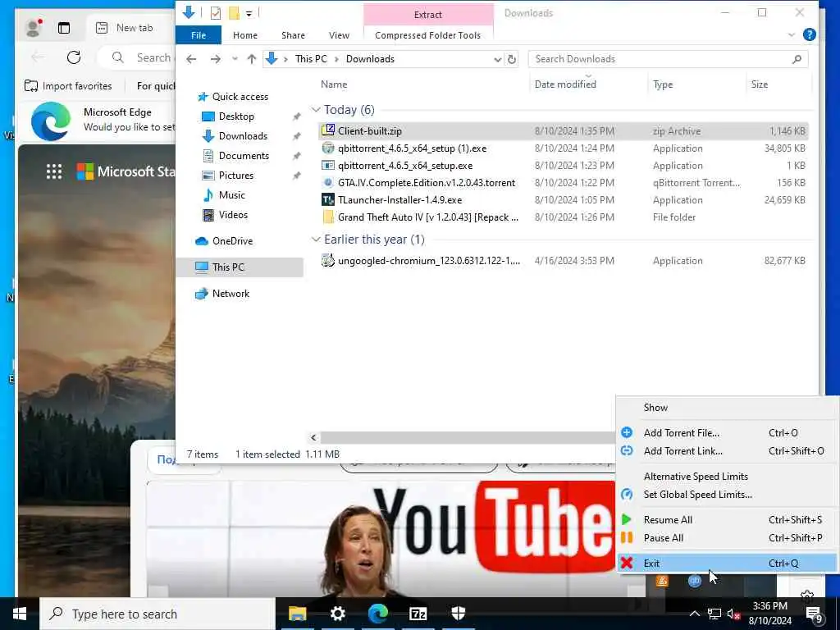Select TLauncher-Installer-1.4.9.exe file
The height and width of the screenshot is (630, 840).
[x=564, y=200]
